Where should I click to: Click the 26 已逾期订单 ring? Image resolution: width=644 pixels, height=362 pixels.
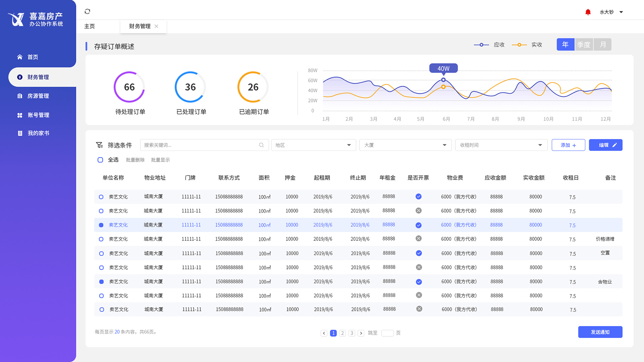point(253,87)
